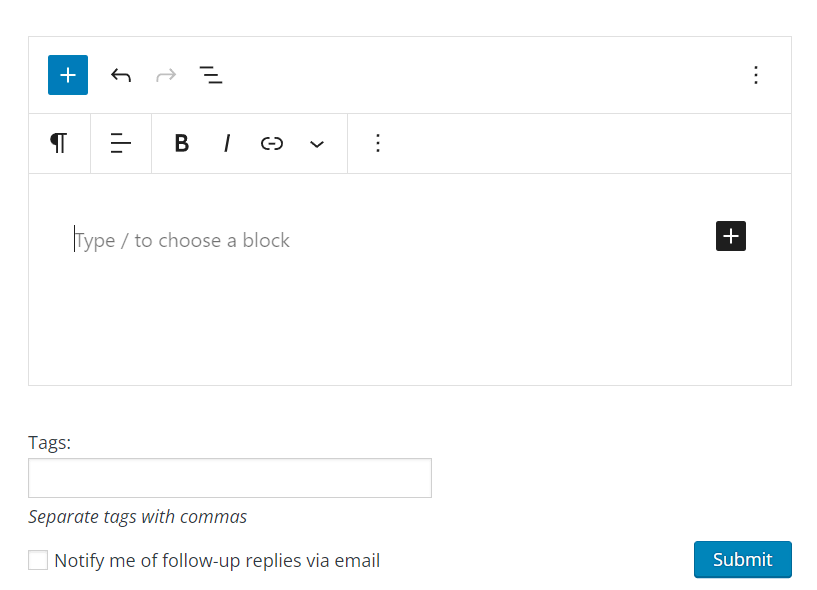Viewport: 817px width, 590px height.
Task: Undo the last change
Action: point(120,75)
